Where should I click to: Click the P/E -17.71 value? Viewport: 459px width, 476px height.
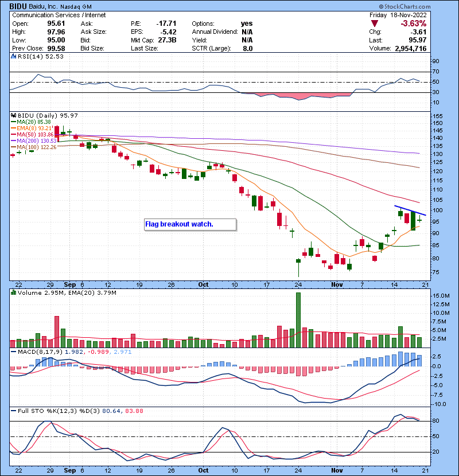point(166,24)
